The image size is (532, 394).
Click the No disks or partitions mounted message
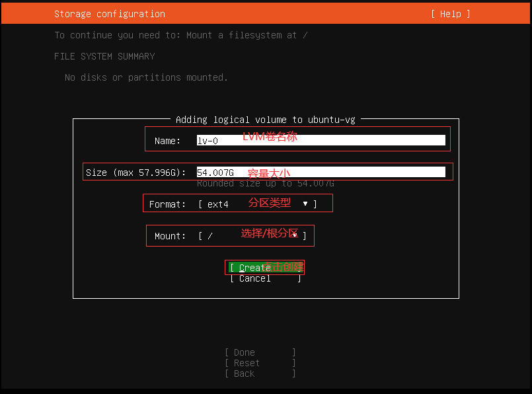147,77
